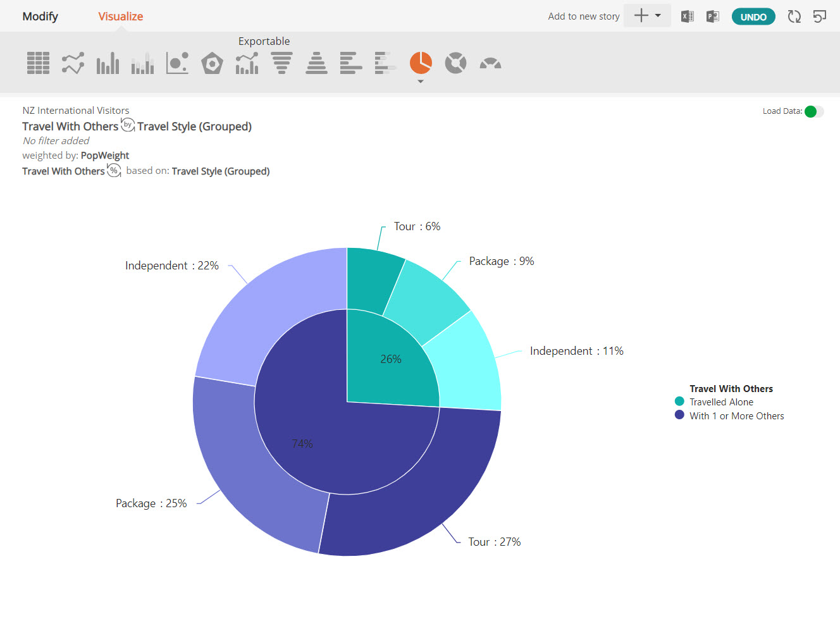The width and height of the screenshot is (840, 621).
Task: Choose the scatter plot chart type
Action: pyautogui.click(x=177, y=63)
